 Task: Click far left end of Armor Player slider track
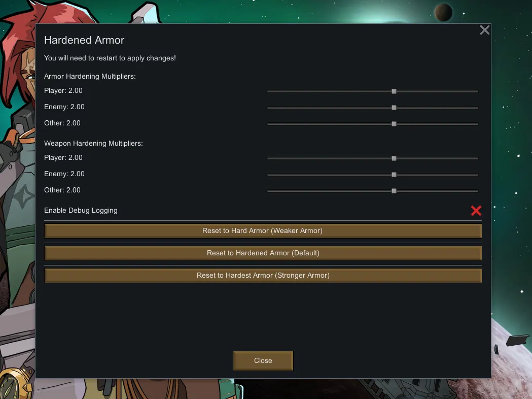[269, 91]
